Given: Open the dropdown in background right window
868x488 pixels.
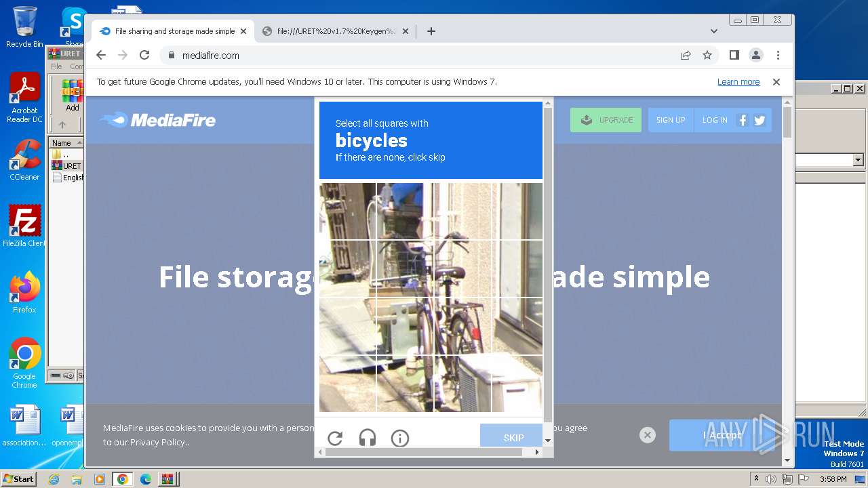Looking at the screenshot, I should click(858, 160).
